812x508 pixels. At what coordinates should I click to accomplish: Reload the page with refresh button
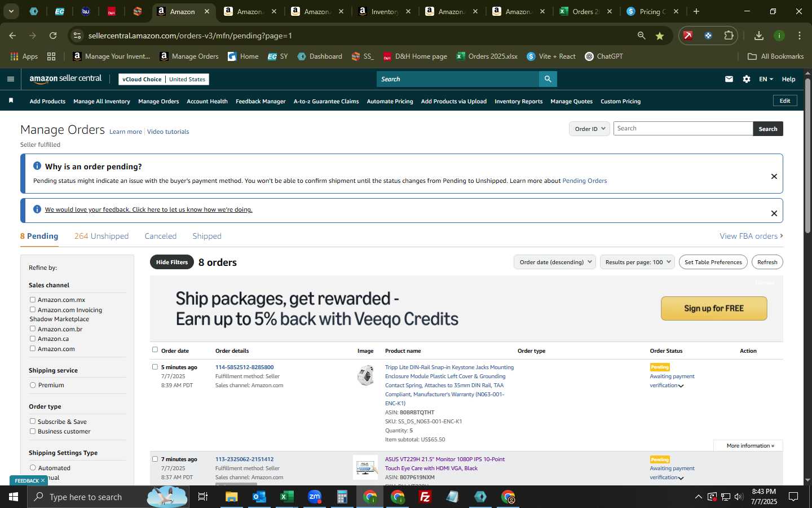pyautogui.click(x=53, y=36)
